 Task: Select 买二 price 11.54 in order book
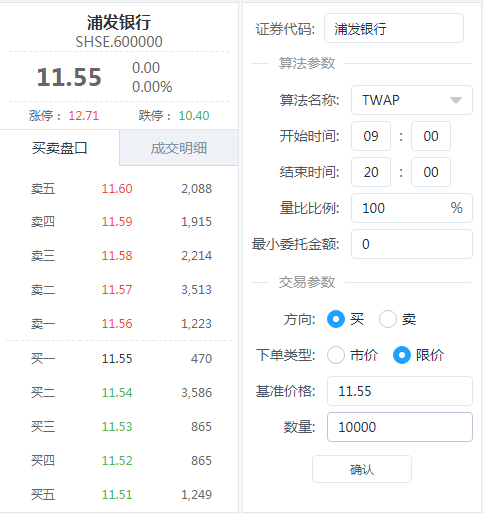117,393
